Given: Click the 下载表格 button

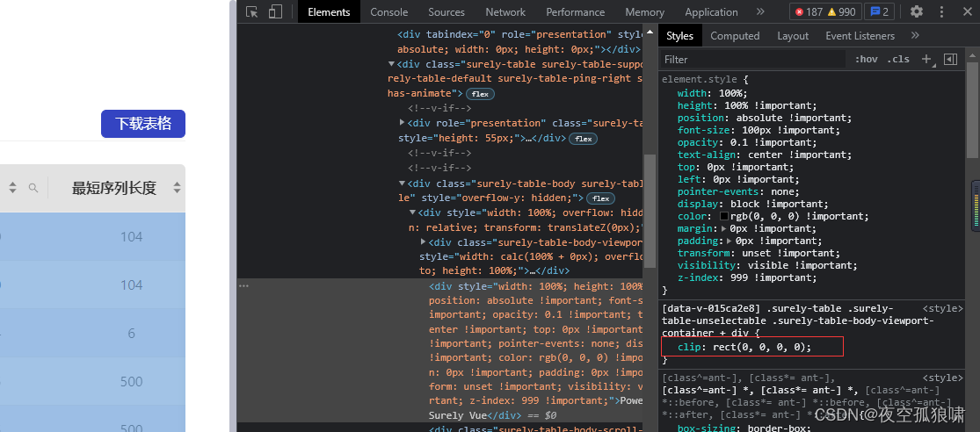Looking at the screenshot, I should 143,124.
